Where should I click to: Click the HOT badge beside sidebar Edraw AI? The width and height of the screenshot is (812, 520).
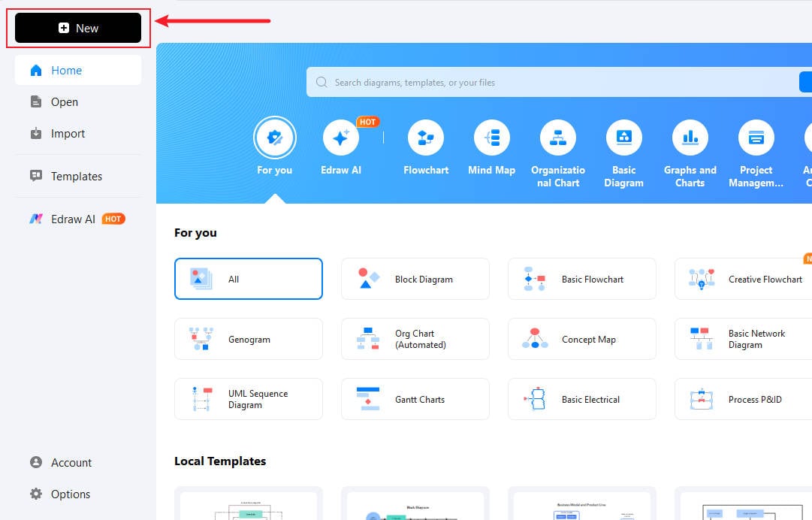(113, 219)
